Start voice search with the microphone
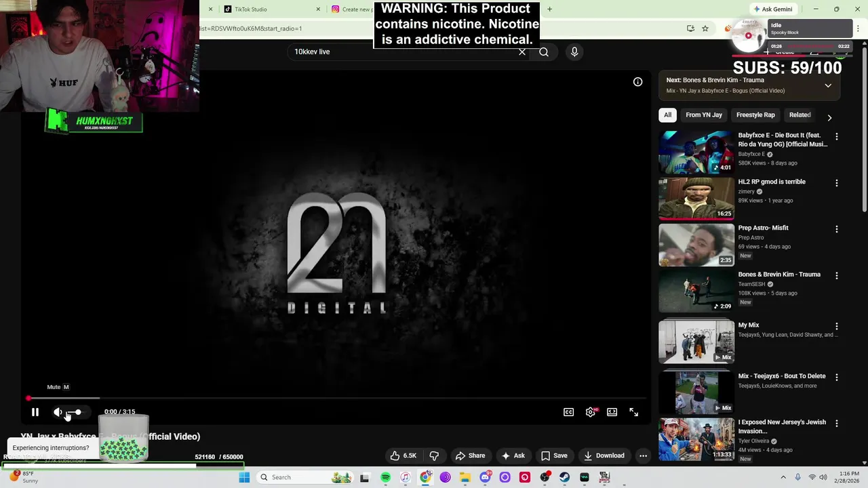 574,52
